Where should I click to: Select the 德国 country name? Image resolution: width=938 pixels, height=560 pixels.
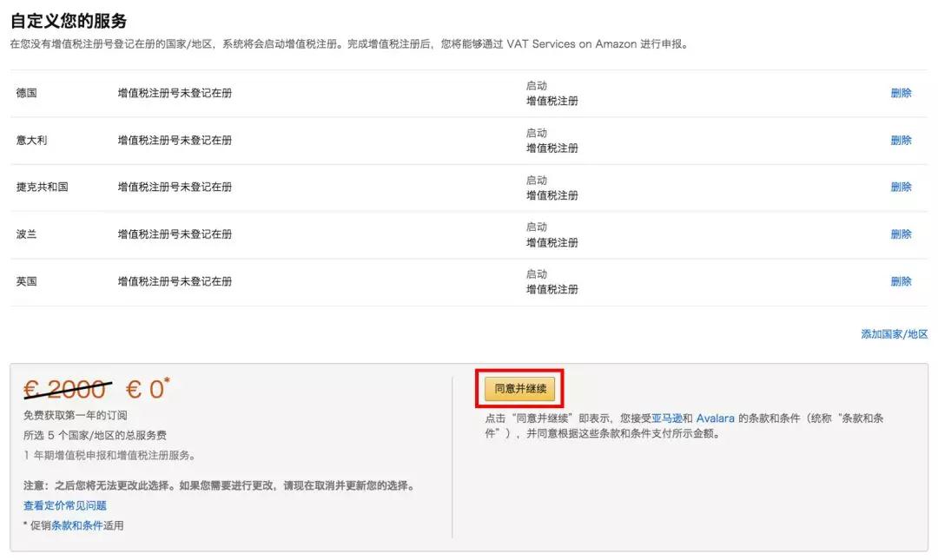(26, 93)
